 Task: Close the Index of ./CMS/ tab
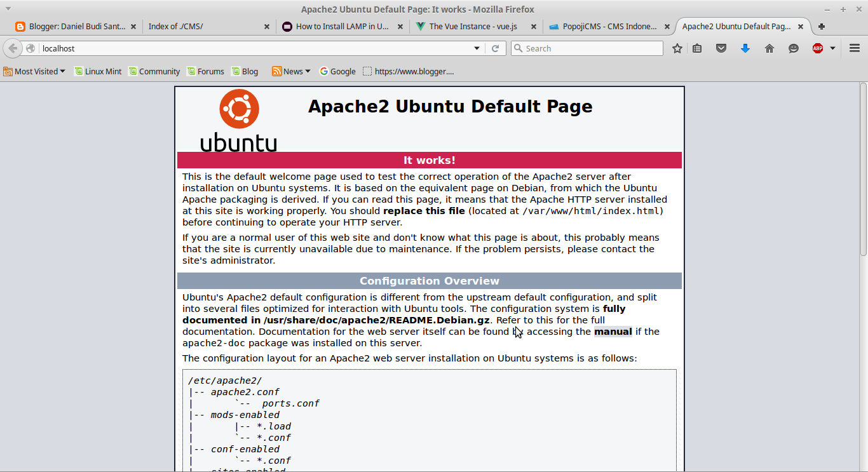[267, 27]
